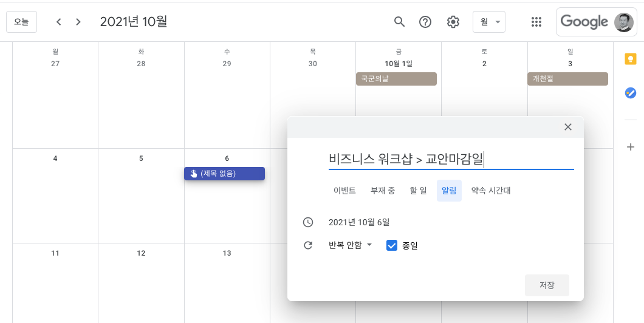
Task: Go to previous month arrow
Action: (x=59, y=22)
